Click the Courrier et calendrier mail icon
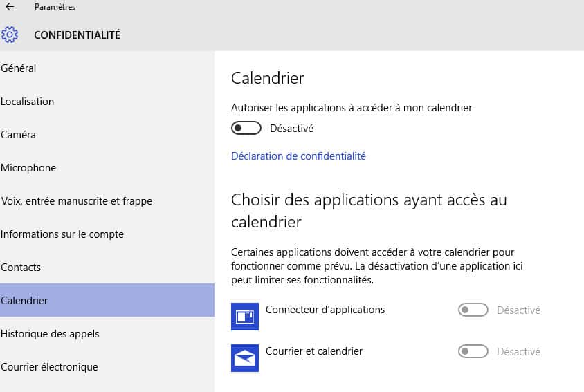The width and height of the screenshot is (584, 392). tap(245, 357)
